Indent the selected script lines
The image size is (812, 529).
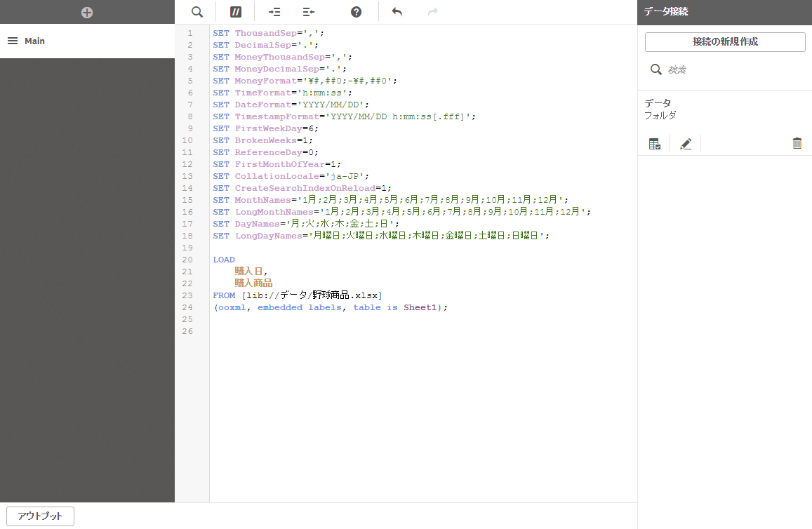tap(274, 12)
